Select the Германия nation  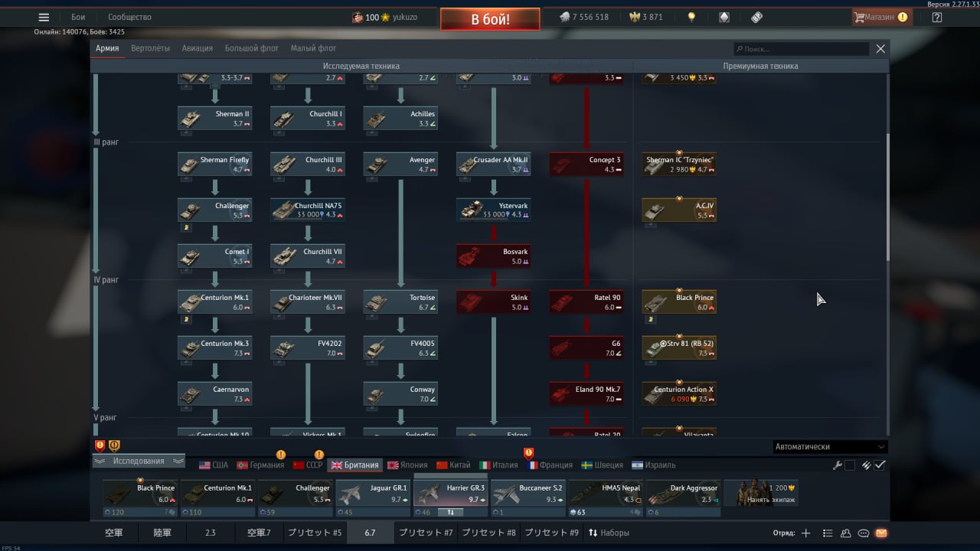(x=261, y=465)
